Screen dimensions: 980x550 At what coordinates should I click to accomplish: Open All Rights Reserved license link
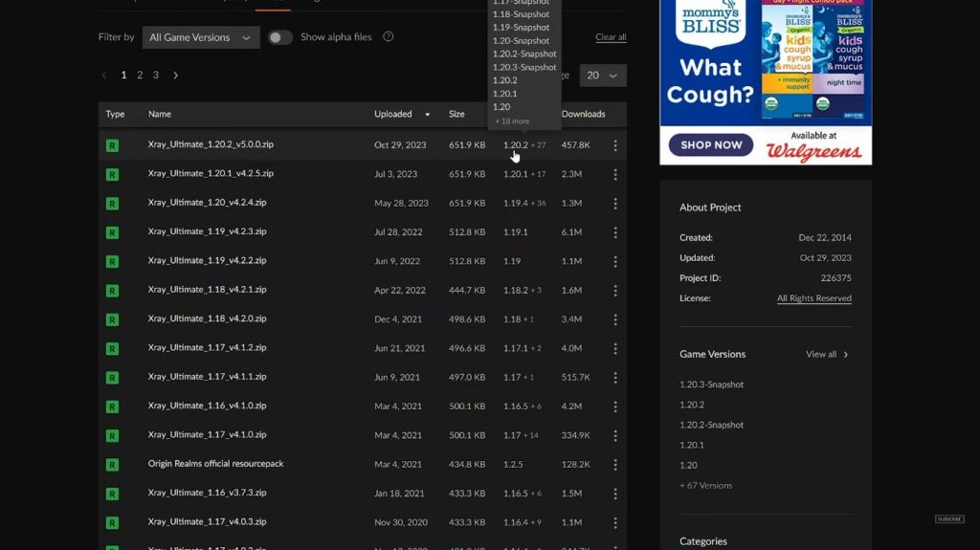[x=813, y=298]
